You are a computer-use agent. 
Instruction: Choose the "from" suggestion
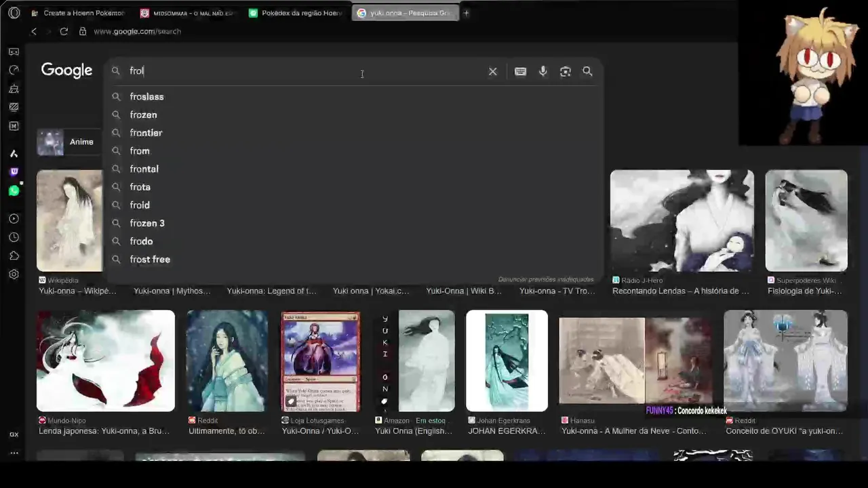pos(140,151)
